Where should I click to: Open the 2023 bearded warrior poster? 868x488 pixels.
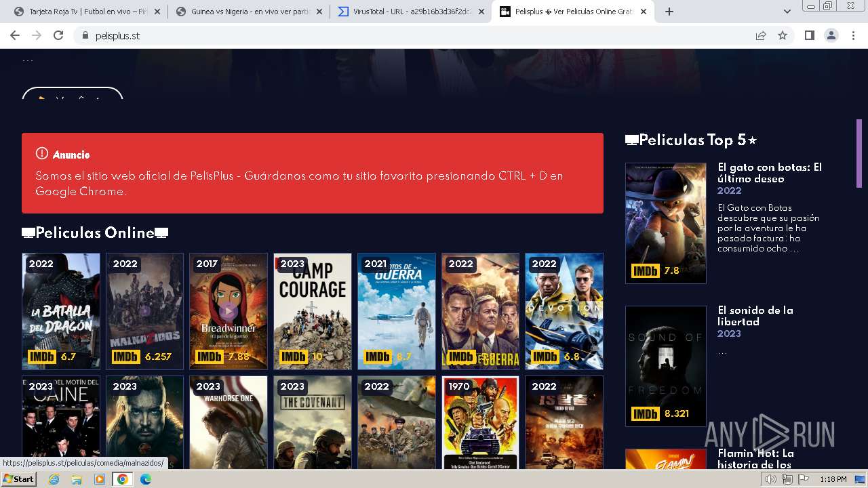[144, 422]
